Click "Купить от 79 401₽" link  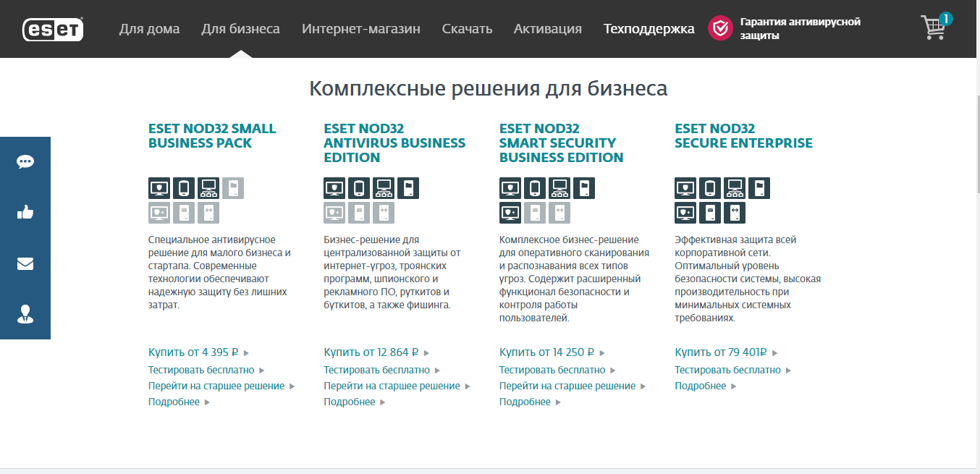coord(721,352)
